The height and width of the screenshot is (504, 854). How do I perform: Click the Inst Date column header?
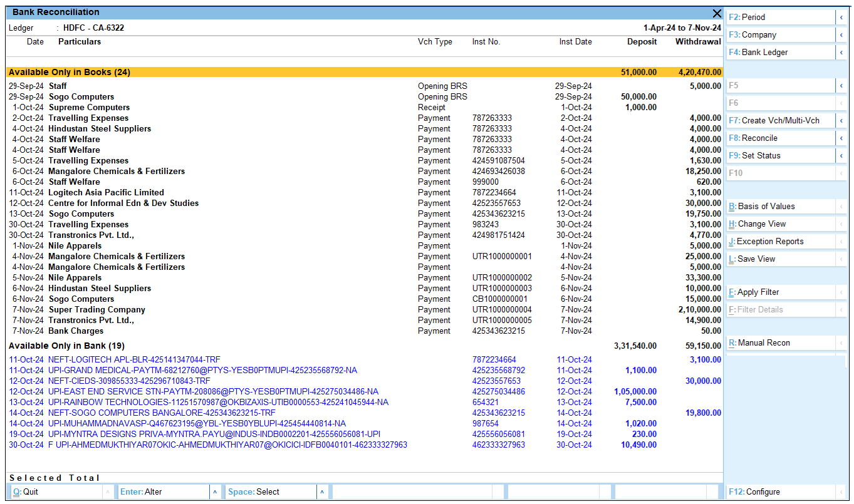(575, 42)
